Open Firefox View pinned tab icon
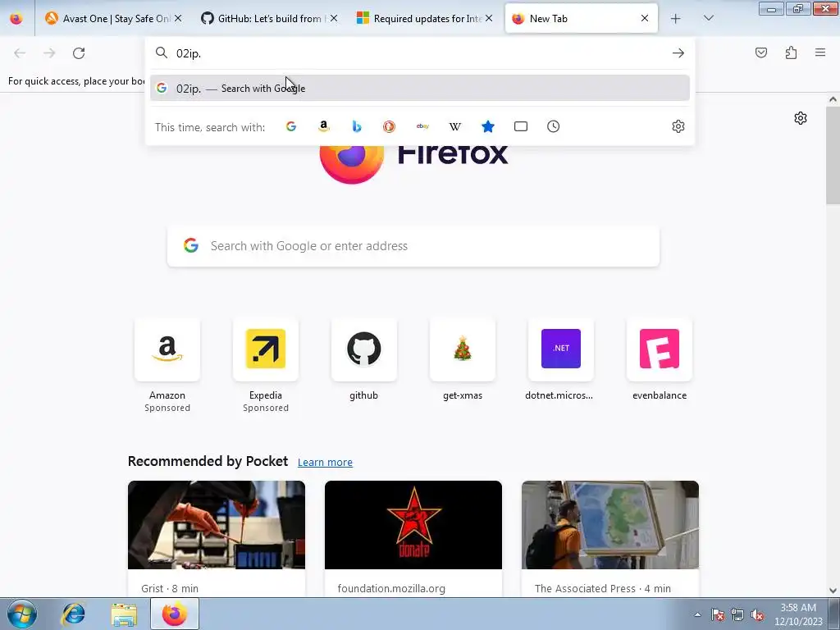 (16, 18)
